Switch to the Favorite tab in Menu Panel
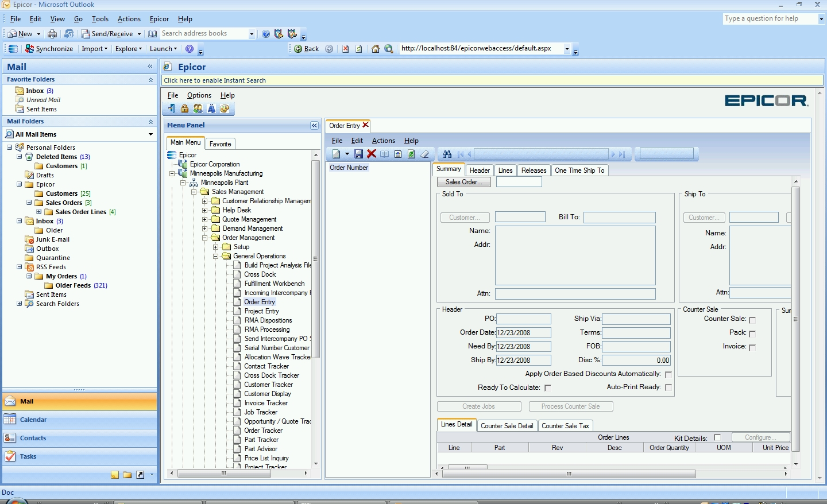 [x=221, y=144]
